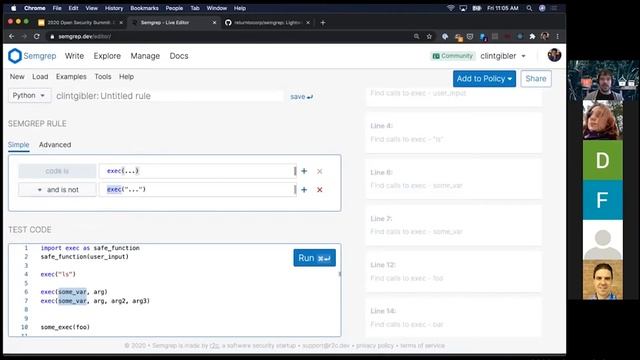640x360 pixels.
Task: Add pattern after the exec("...") row
Action: [x=304, y=189]
